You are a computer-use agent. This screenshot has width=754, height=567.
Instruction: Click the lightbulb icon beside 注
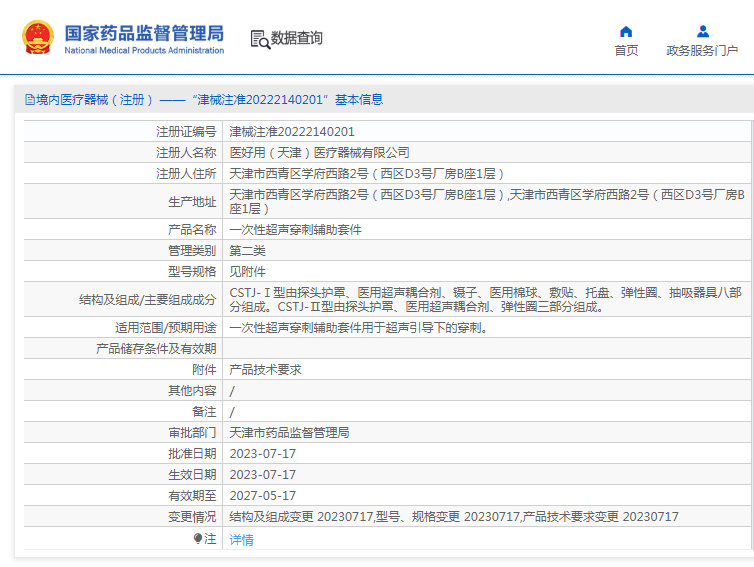[x=198, y=539]
